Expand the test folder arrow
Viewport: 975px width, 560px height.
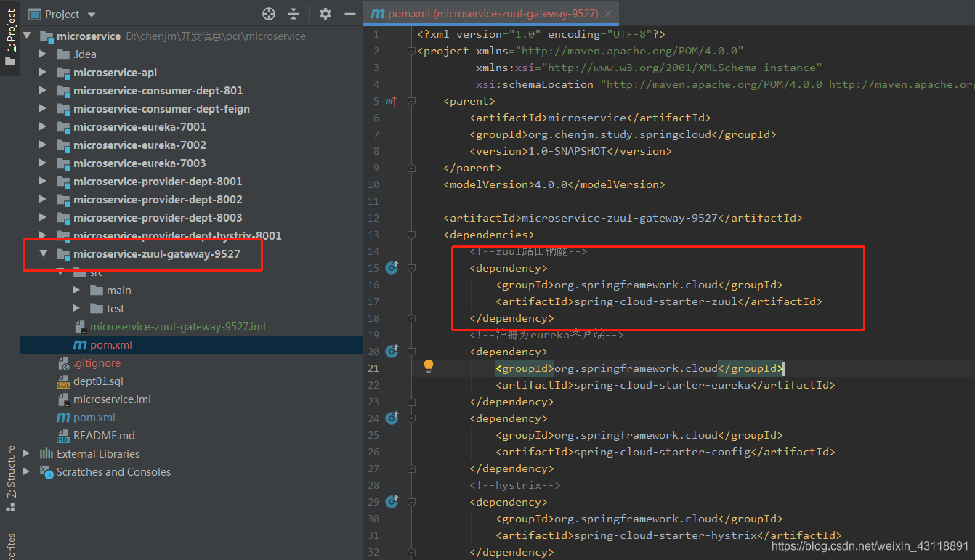tap(76, 309)
